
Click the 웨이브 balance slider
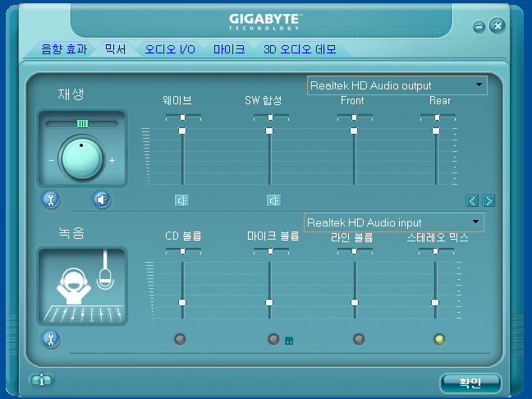point(183,117)
